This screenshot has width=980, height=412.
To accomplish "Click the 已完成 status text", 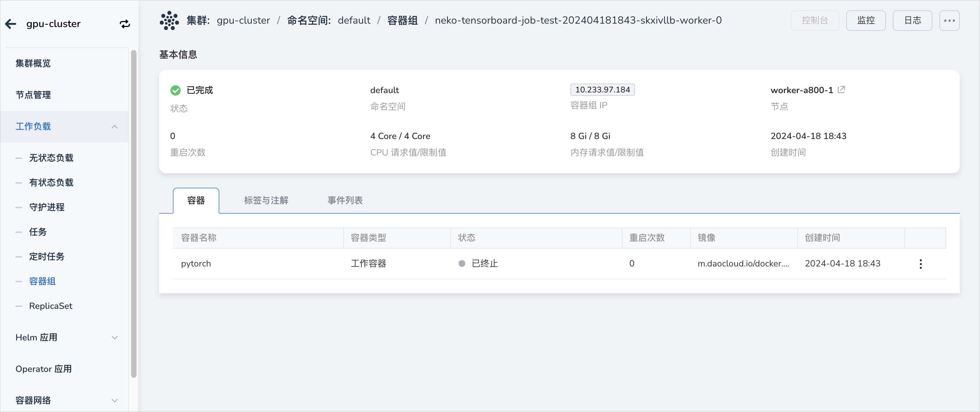I will 199,90.
